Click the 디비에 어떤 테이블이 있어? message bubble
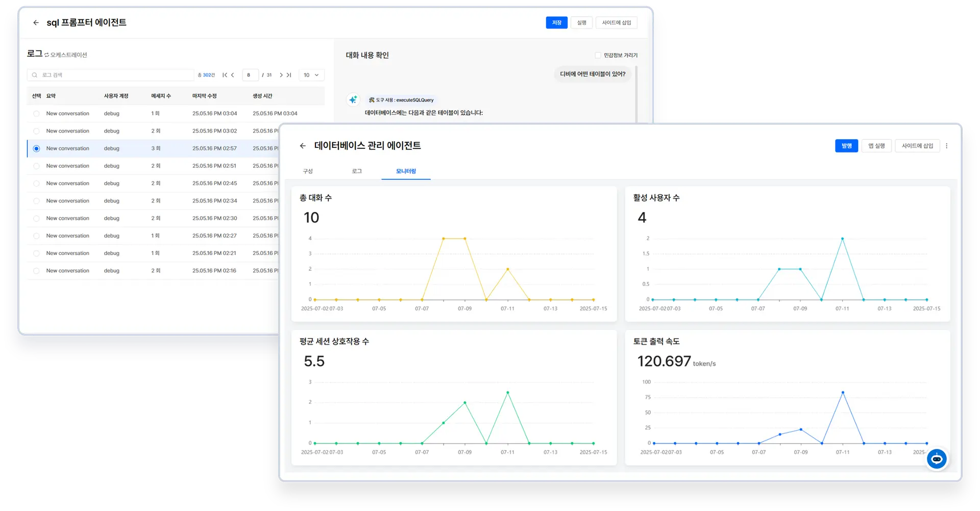This screenshot has width=980, height=511. pos(593,74)
